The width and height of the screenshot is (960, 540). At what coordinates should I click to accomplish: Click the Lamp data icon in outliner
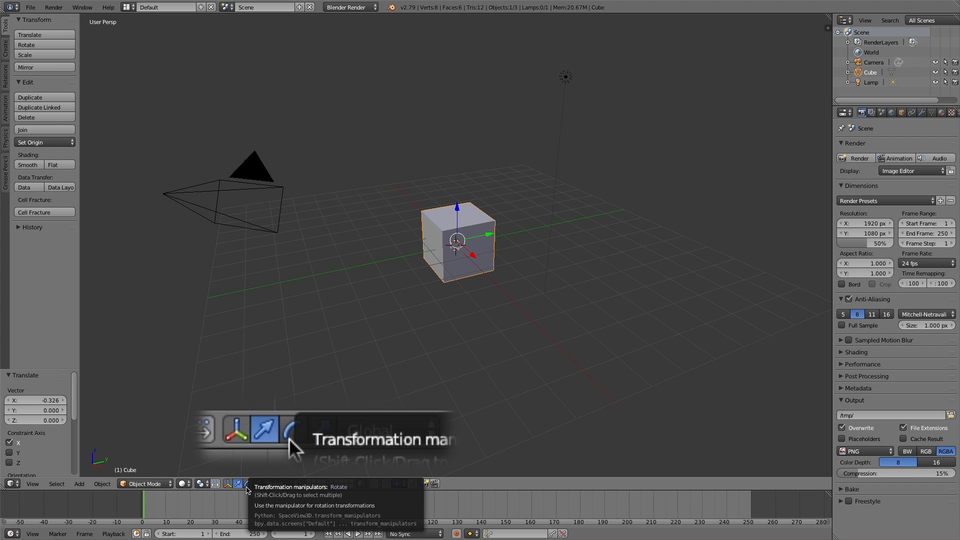click(x=893, y=82)
